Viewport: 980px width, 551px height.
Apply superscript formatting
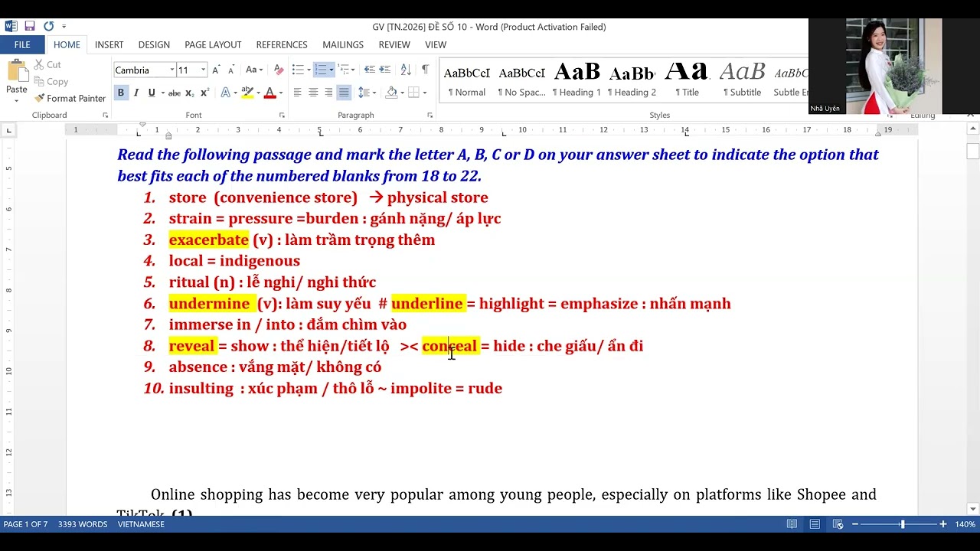tap(204, 93)
